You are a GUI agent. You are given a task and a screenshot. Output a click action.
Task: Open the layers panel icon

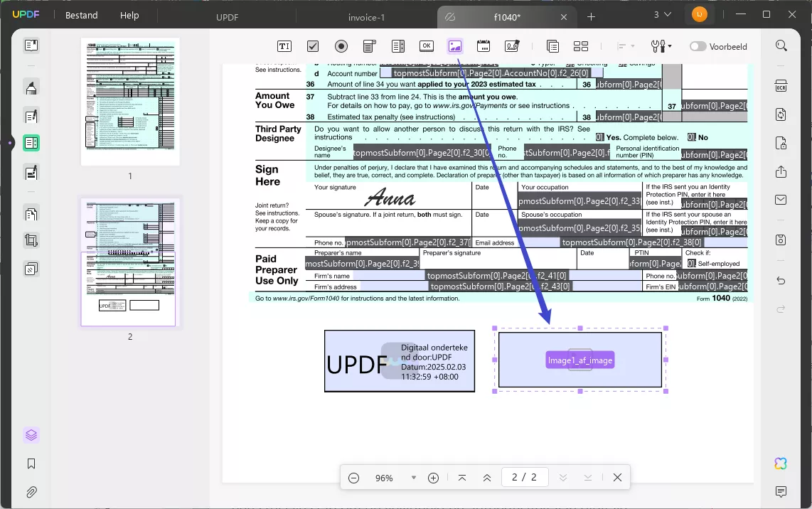coord(31,436)
